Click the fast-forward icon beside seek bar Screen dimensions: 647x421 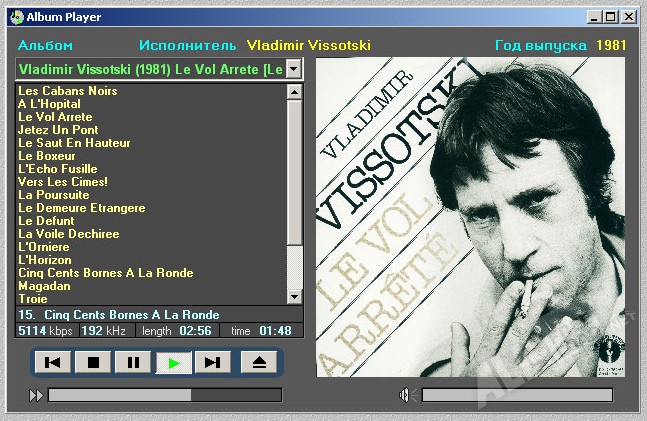tap(36, 395)
